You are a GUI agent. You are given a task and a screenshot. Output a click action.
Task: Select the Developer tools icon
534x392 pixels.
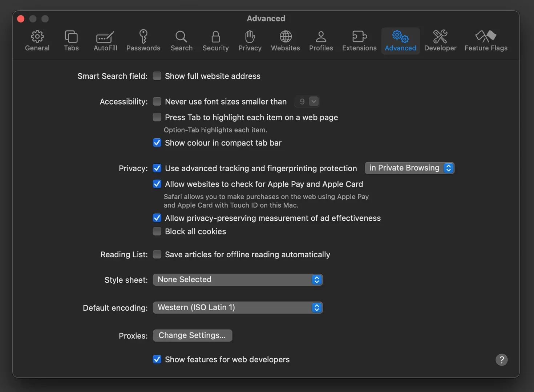coord(440,41)
